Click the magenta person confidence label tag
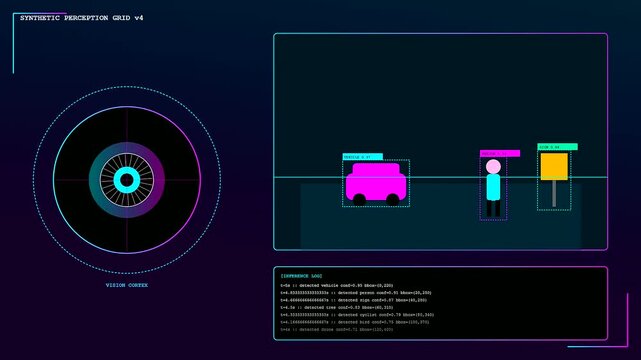 pyautogui.click(x=500, y=153)
